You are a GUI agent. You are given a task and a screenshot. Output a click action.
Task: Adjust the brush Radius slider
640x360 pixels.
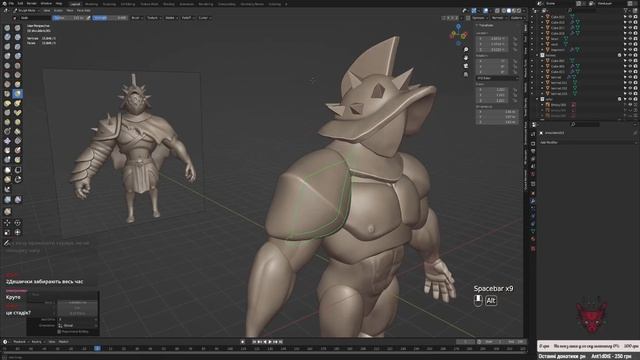pos(69,18)
